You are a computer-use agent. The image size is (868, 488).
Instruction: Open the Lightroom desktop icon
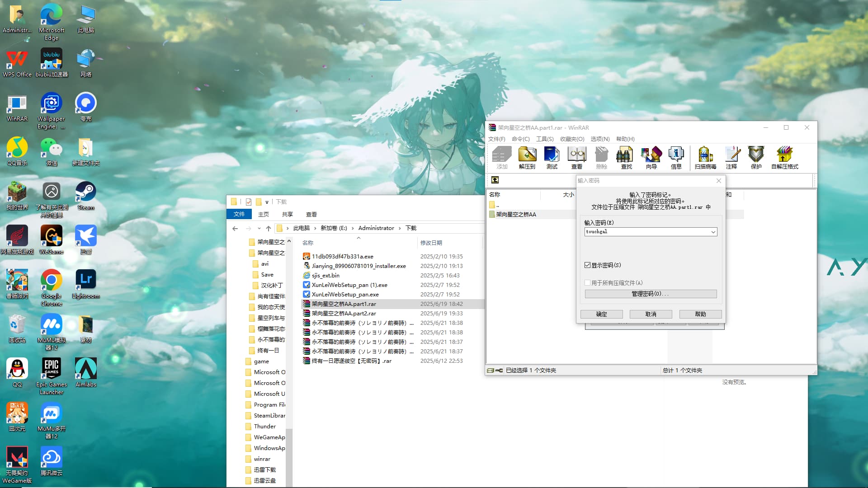point(86,284)
